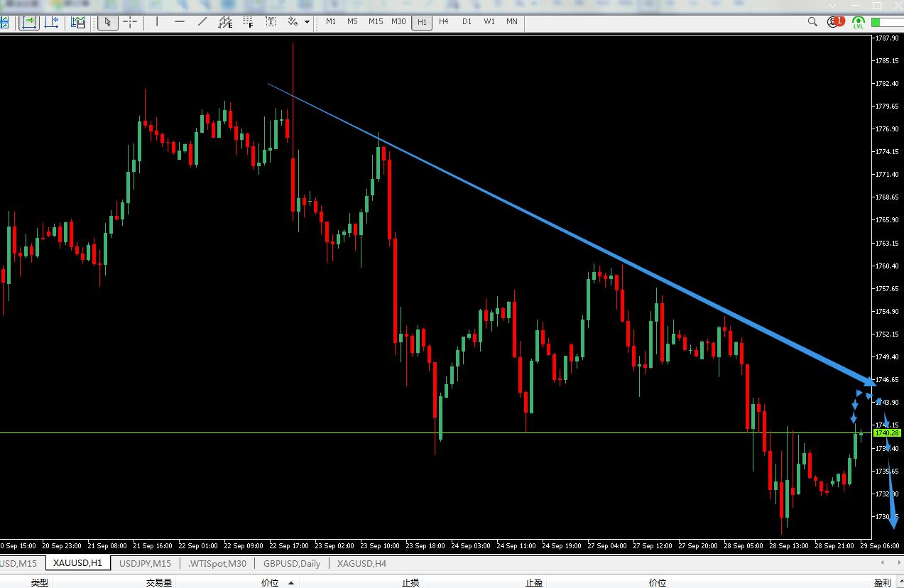Click the green LVL signal icon
904x588 pixels.
coord(859,23)
